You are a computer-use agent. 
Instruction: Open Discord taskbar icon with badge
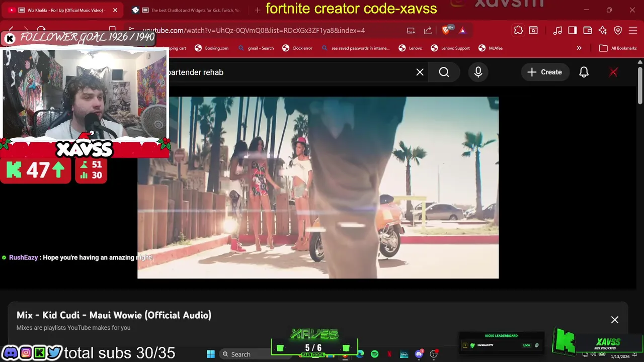[x=419, y=354]
